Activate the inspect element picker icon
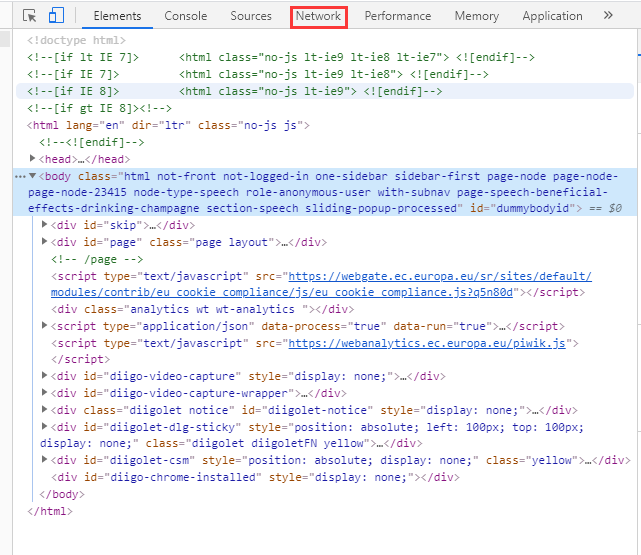The width and height of the screenshot is (641, 555). pyautogui.click(x=29, y=16)
